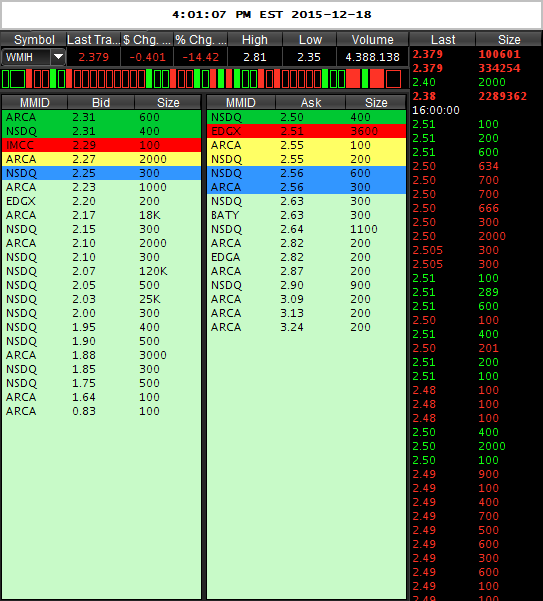Select the 2.50 trade with size 634
The height and width of the screenshot is (601, 543).
click(x=476, y=166)
